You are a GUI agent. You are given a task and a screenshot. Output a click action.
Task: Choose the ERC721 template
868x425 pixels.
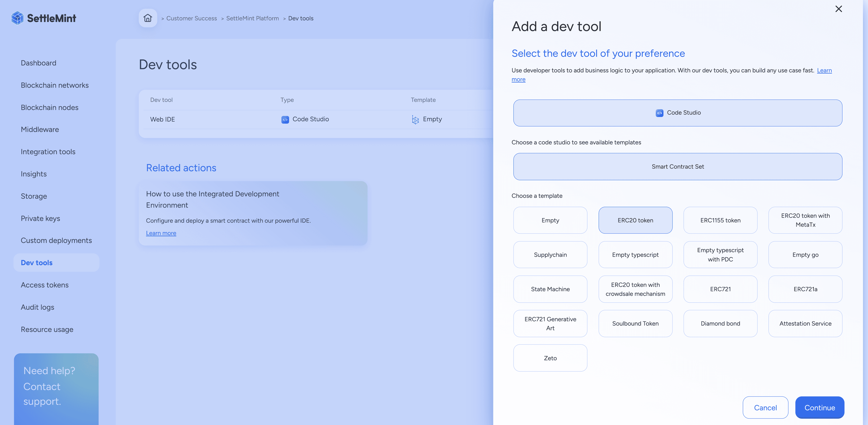pos(720,289)
